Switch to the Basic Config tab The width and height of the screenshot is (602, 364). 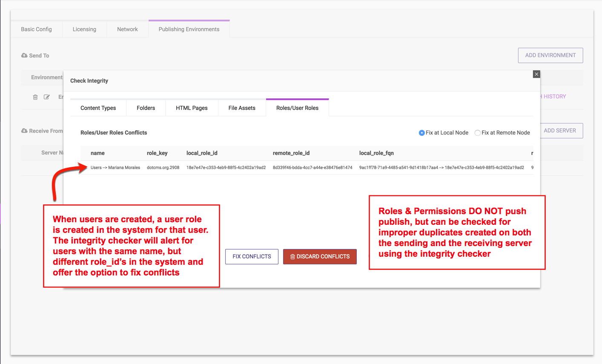[36, 29]
